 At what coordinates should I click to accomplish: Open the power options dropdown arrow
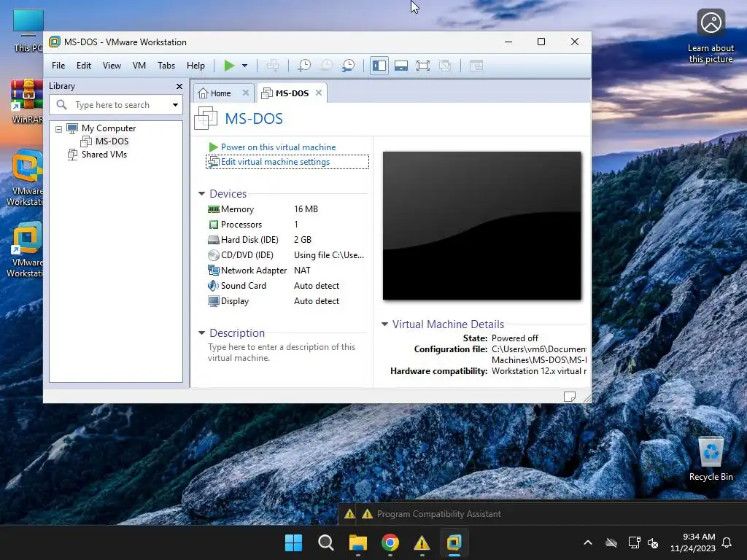pyautogui.click(x=244, y=66)
